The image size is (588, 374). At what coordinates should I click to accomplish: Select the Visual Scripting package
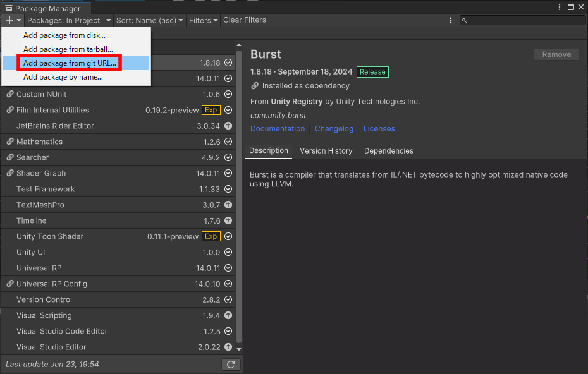click(x=118, y=315)
